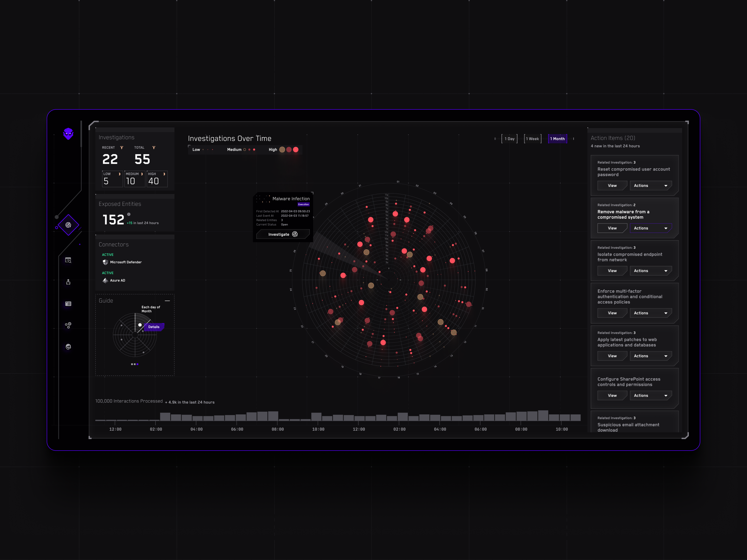Click Investigate on the Malware Infection popup
This screenshot has width=747, height=560.
point(283,234)
